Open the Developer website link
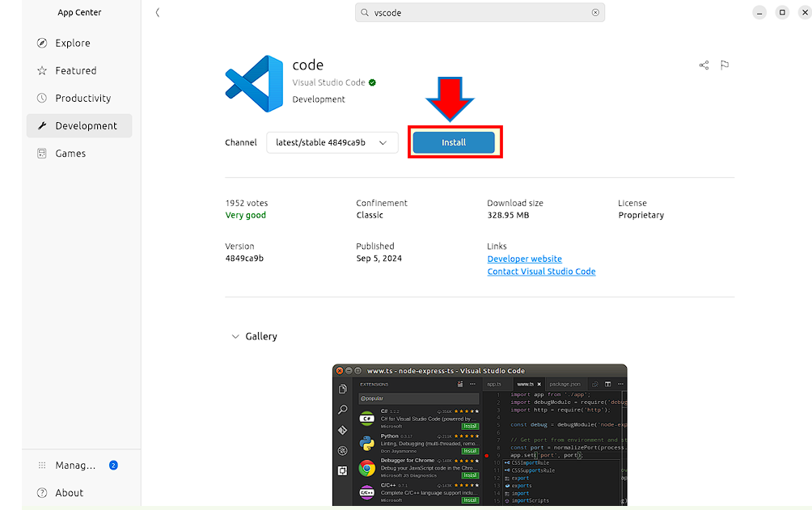This screenshot has height=510, width=812. pos(524,259)
